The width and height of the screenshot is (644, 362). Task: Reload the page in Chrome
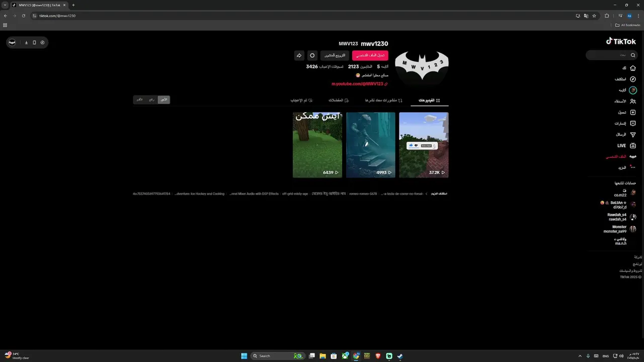[23, 16]
